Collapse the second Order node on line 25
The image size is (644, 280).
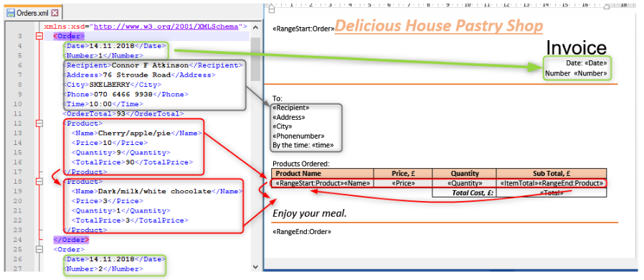tap(39, 250)
